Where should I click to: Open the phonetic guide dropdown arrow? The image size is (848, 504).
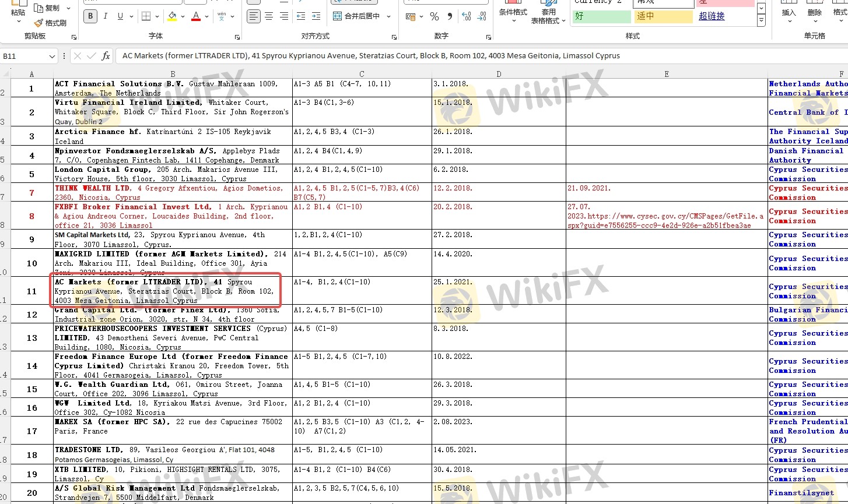[x=232, y=16]
